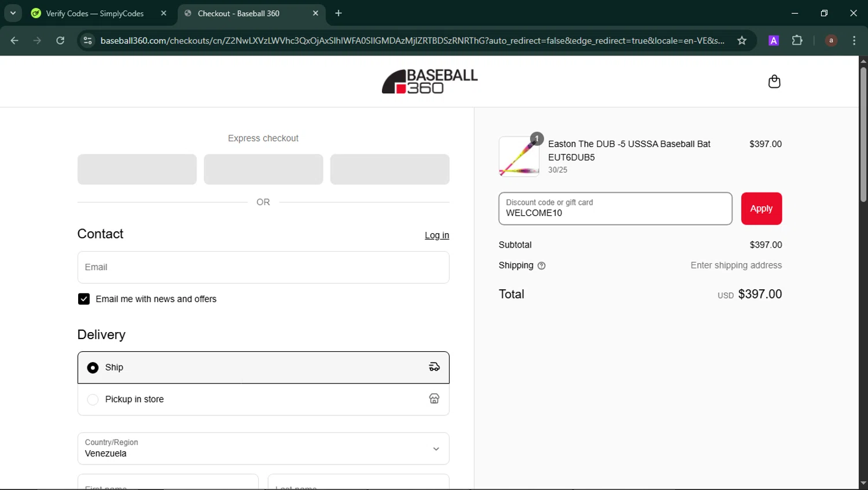Click the Baseball 360 logo
The width and height of the screenshot is (868, 490).
(x=430, y=82)
